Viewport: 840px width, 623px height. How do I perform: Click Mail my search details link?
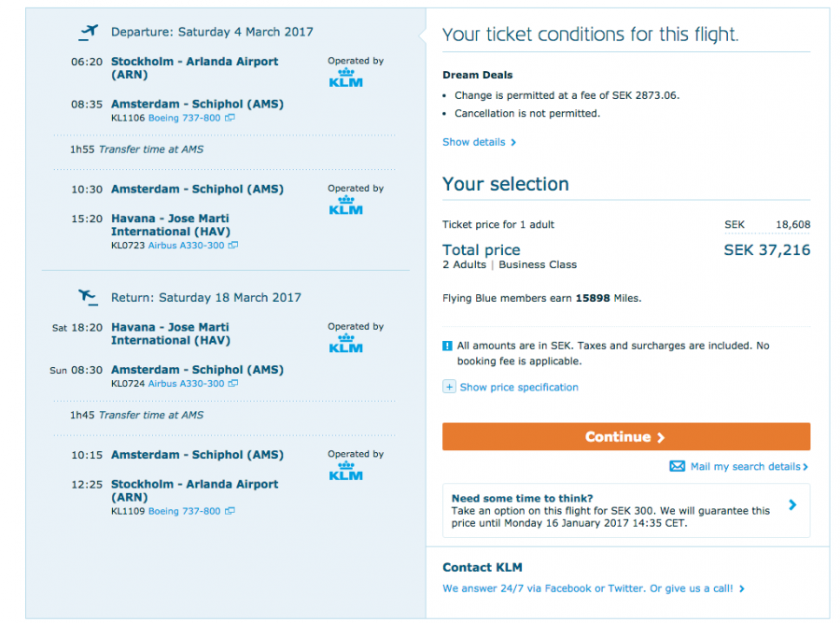click(x=745, y=466)
